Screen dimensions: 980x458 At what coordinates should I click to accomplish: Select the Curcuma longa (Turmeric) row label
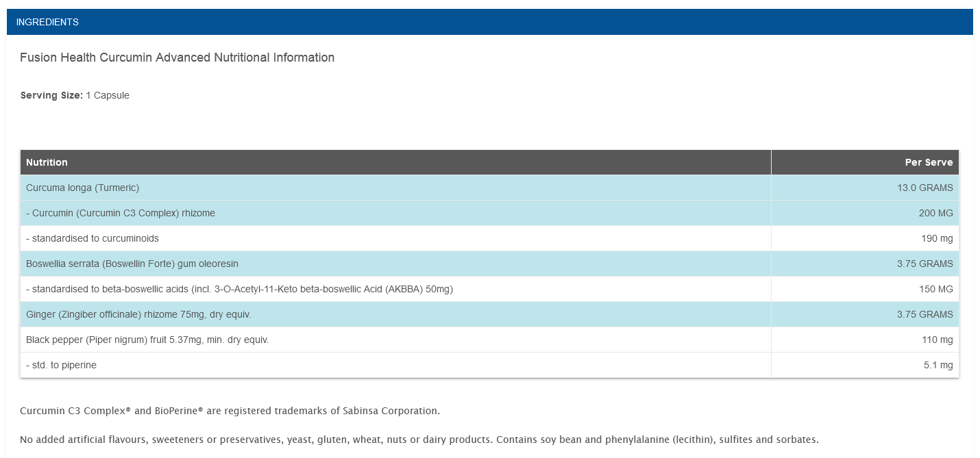(x=82, y=188)
